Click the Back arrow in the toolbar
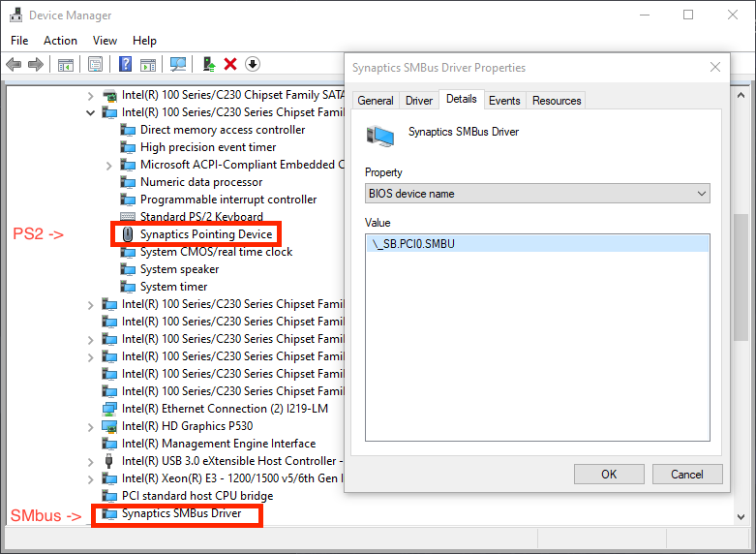 coord(14,64)
